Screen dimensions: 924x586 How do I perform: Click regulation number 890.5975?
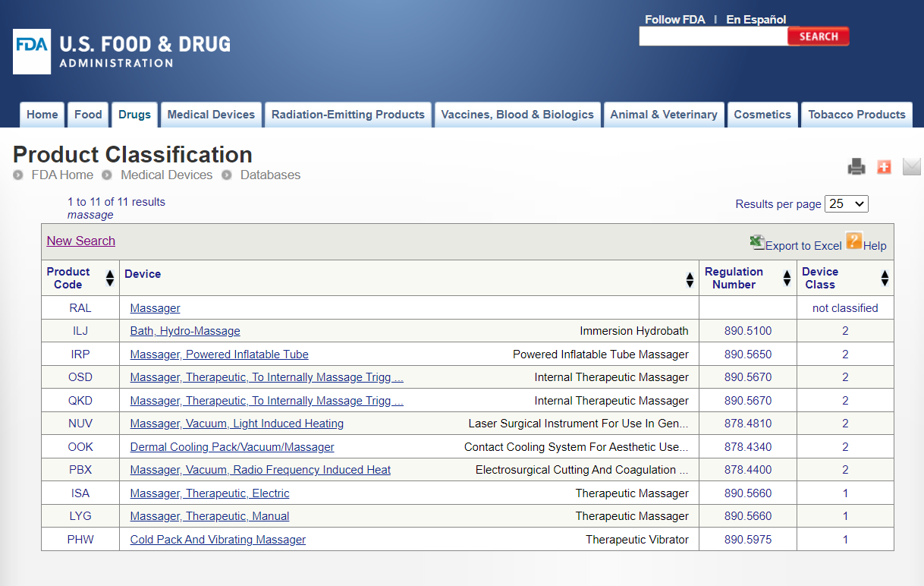[x=748, y=540]
